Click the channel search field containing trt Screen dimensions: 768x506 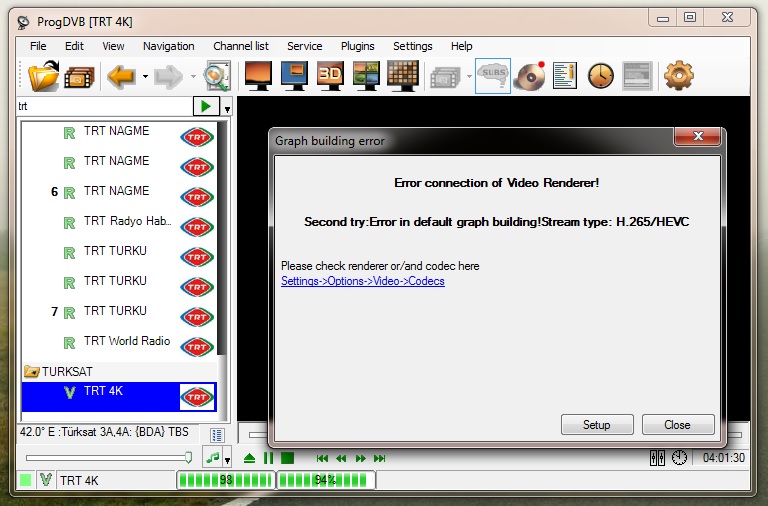click(105, 106)
